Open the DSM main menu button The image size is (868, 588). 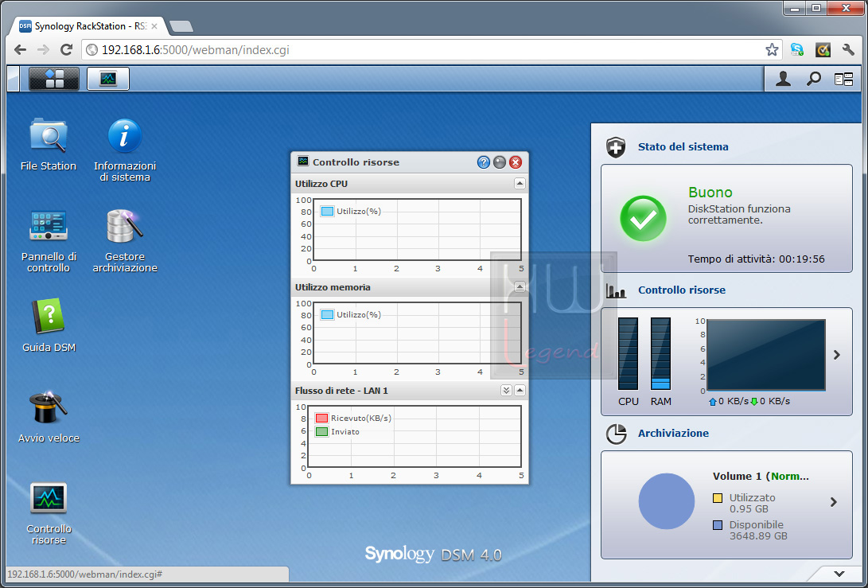[53, 79]
